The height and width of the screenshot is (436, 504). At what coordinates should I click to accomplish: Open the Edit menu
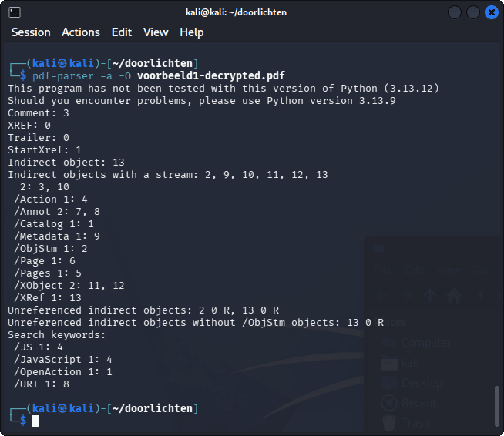(122, 32)
